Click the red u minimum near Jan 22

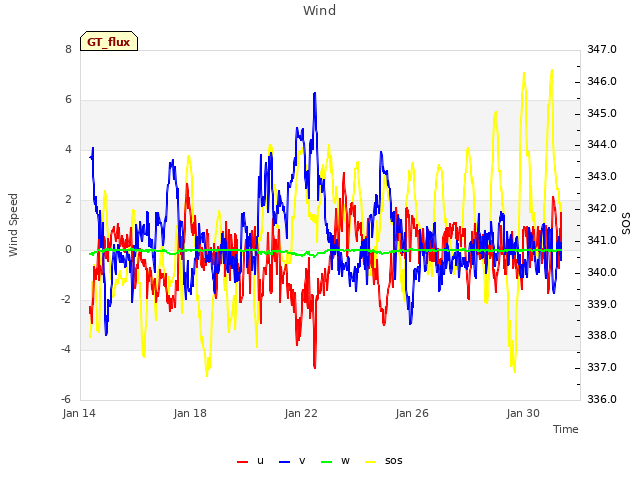315,367
